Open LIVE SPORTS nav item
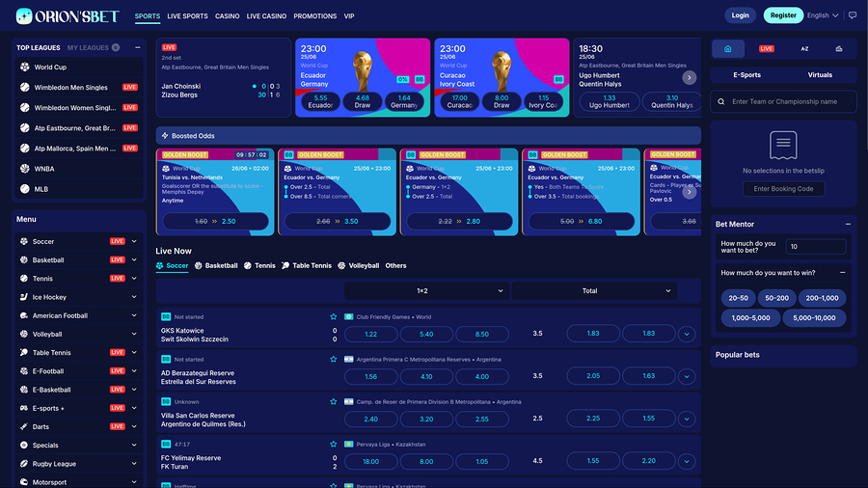868x488 pixels. click(x=188, y=16)
